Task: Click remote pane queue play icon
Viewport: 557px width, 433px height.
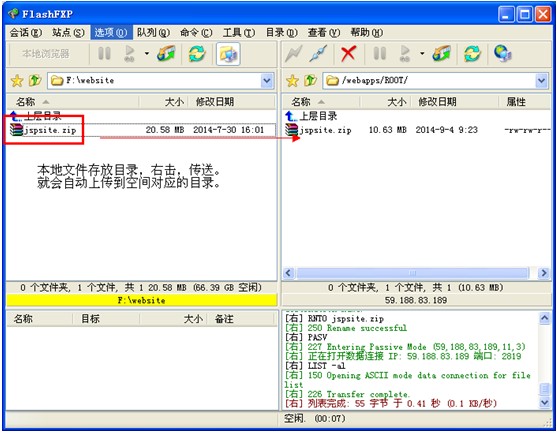Action: tap(405, 54)
